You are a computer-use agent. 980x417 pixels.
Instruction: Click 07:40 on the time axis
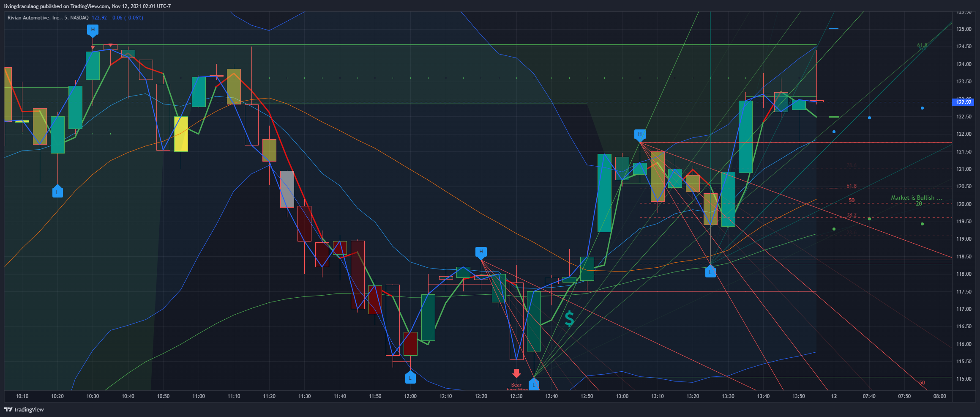[869, 396]
